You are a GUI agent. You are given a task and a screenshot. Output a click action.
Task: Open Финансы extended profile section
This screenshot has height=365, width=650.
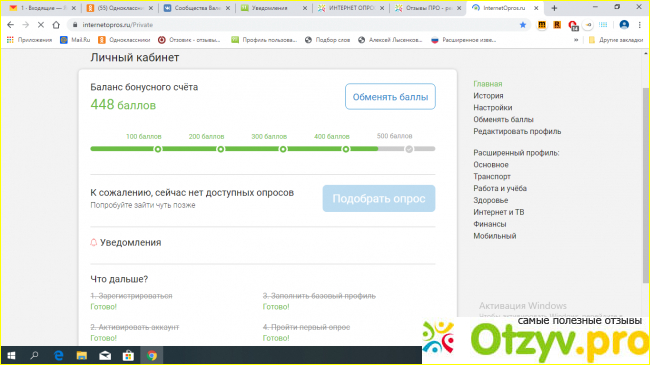pos(490,224)
